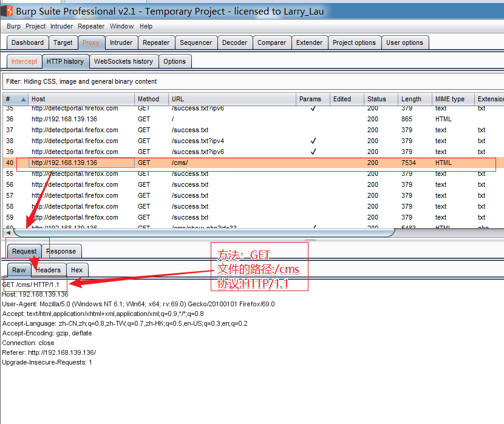Show the Response tab
The image size is (504, 424).
coord(61,251)
